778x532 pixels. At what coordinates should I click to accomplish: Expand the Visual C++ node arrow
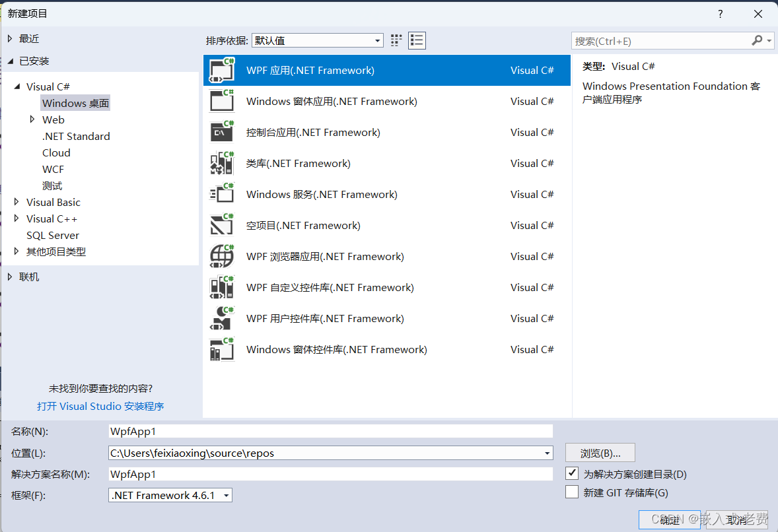[x=17, y=218]
